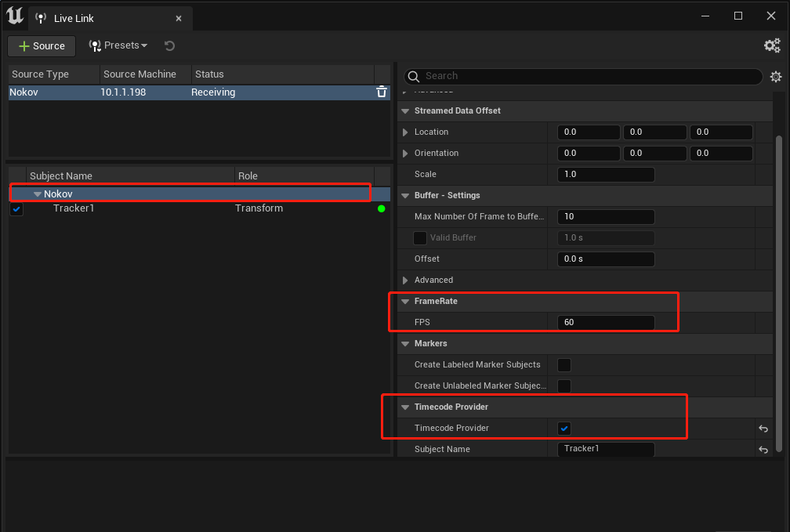Image resolution: width=790 pixels, height=532 pixels.
Task: Enable Create Unlabeled Marker Subjects checkbox
Action: pos(564,386)
